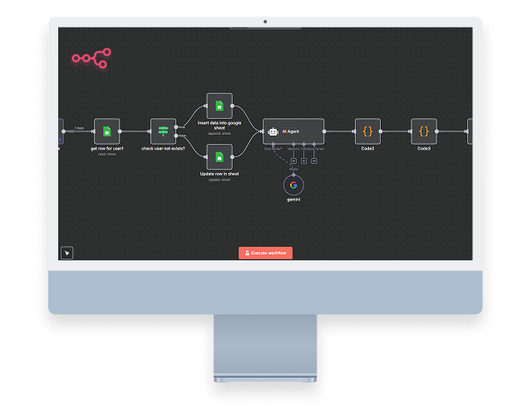Click the Execute workflow button

266,253
